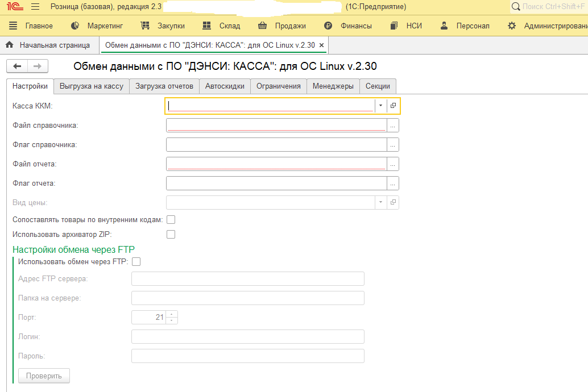Click the Логин field

pos(248,336)
